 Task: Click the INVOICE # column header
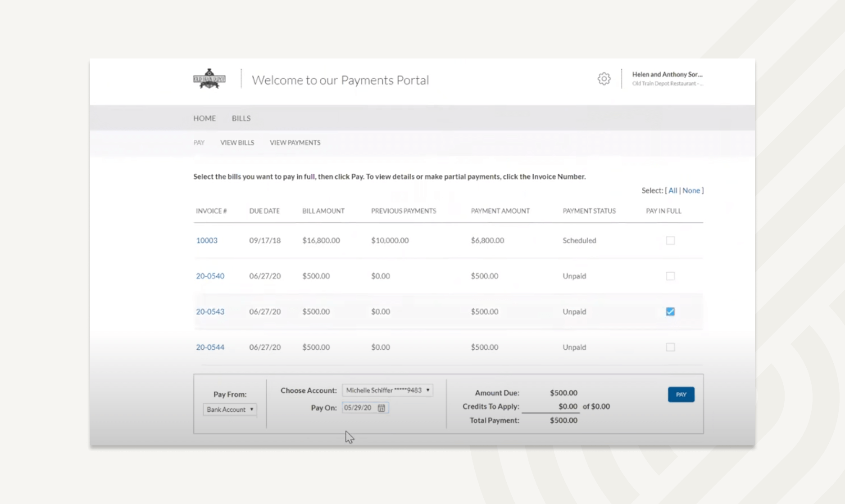point(211,211)
